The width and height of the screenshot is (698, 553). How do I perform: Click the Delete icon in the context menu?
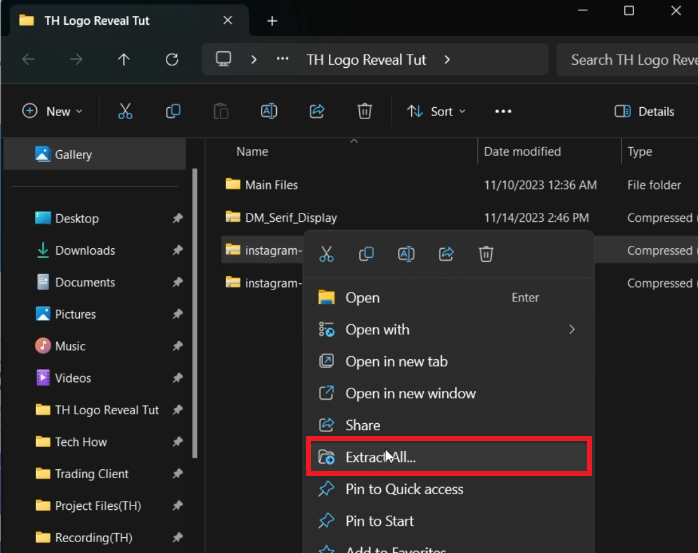pyautogui.click(x=486, y=254)
